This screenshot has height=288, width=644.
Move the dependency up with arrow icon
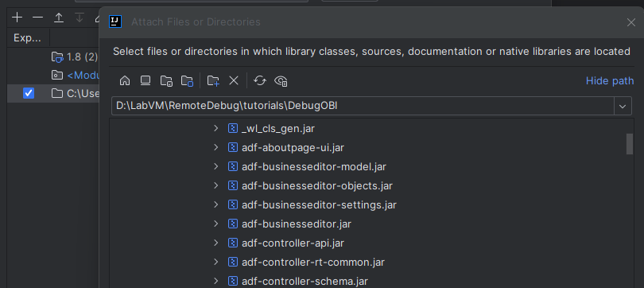point(59,18)
